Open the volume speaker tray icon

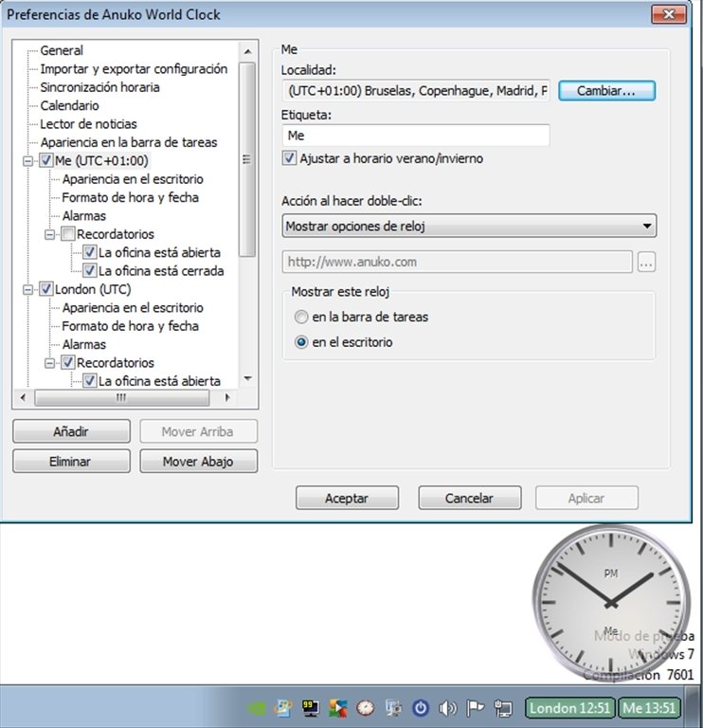pyautogui.click(x=448, y=708)
